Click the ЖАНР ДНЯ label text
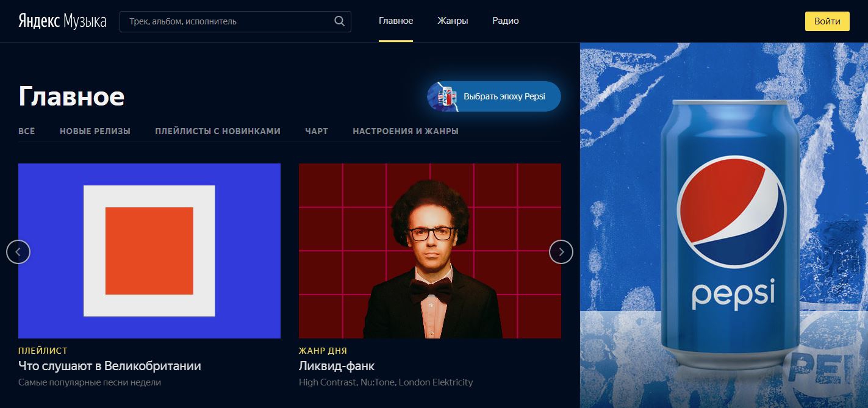 click(323, 351)
